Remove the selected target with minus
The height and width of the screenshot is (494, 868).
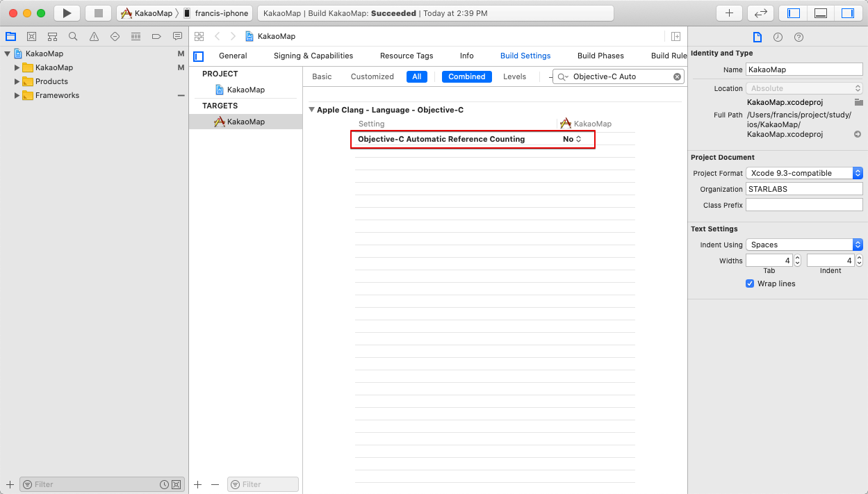point(215,484)
